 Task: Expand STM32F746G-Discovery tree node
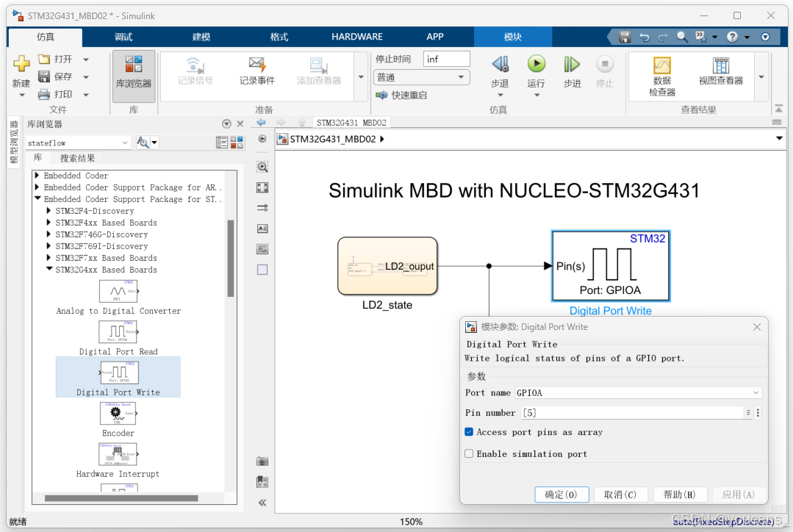[x=49, y=234]
